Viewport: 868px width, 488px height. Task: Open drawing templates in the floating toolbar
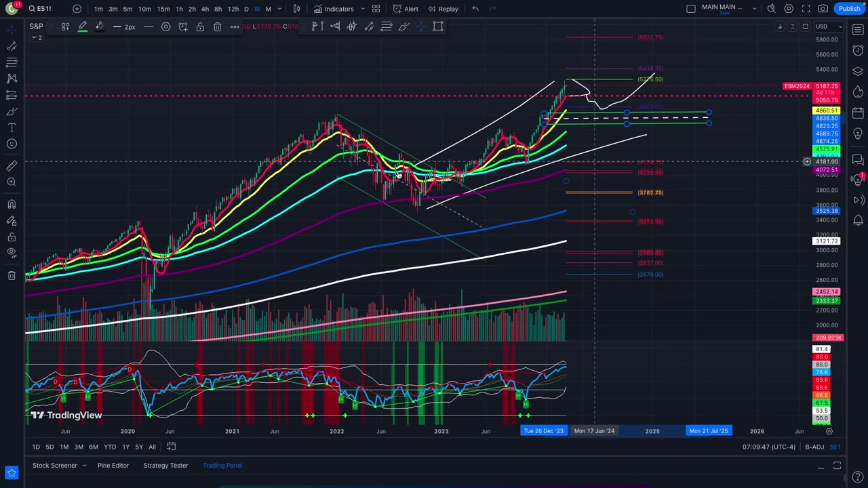(66, 26)
